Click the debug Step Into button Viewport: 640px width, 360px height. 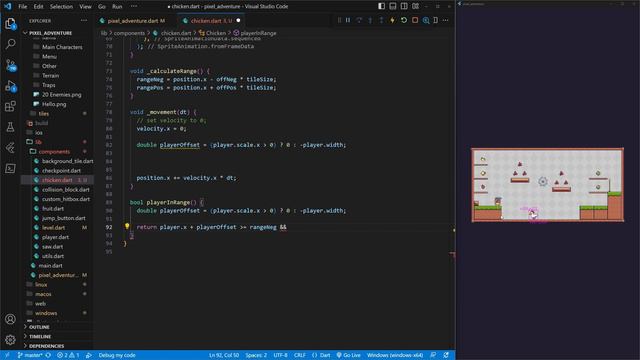click(x=370, y=20)
